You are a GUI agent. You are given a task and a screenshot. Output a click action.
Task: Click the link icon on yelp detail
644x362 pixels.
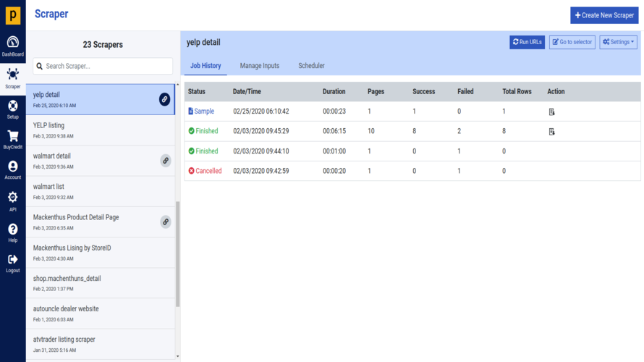pyautogui.click(x=164, y=99)
